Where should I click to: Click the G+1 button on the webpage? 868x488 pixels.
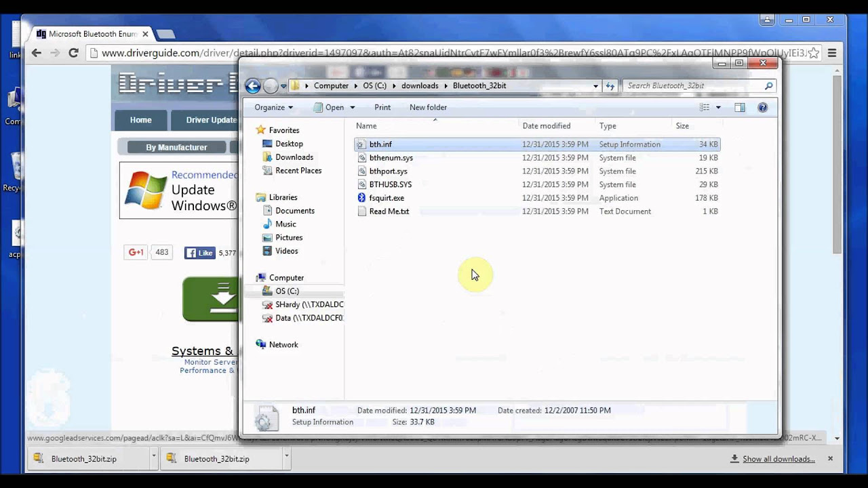pyautogui.click(x=135, y=252)
